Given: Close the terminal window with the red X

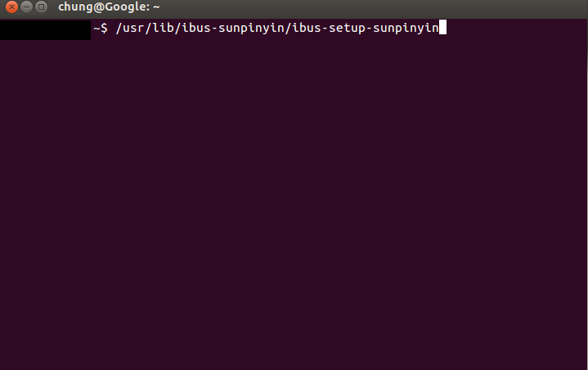Looking at the screenshot, I should coord(11,7).
